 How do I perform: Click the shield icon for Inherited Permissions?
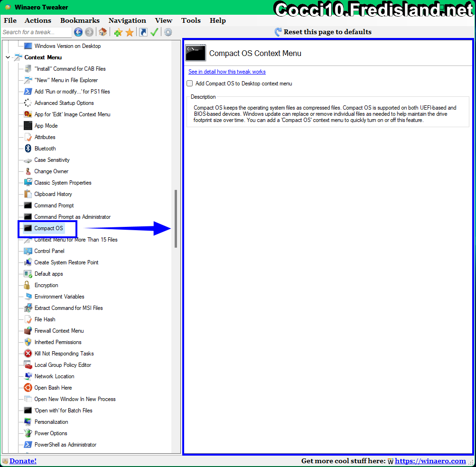pyautogui.click(x=28, y=342)
